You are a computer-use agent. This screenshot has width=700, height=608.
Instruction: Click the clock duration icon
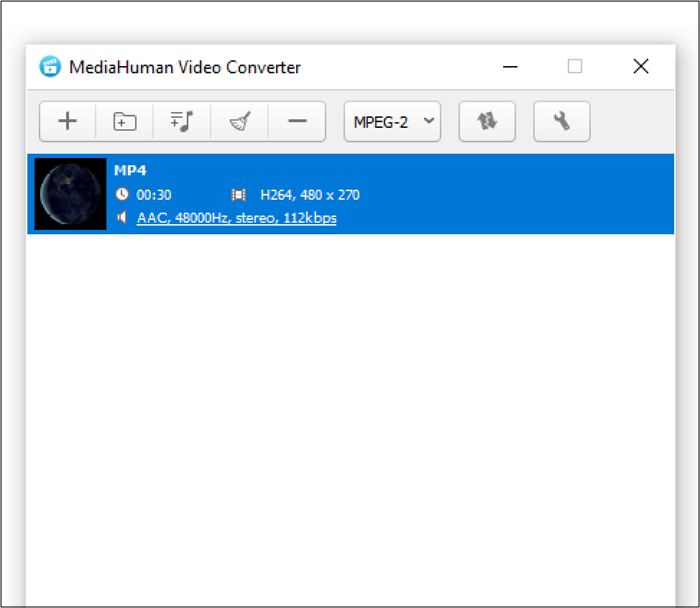pyautogui.click(x=122, y=195)
